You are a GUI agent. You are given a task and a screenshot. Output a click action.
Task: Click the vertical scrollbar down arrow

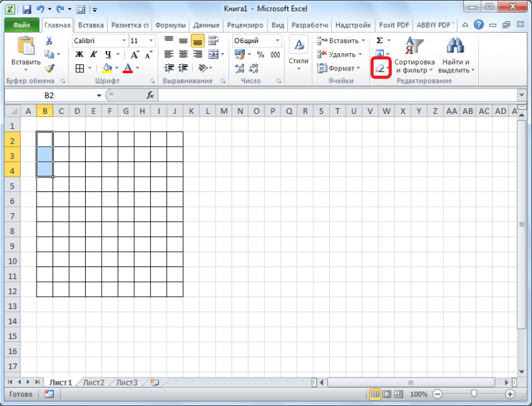click(x=522, y=372)
